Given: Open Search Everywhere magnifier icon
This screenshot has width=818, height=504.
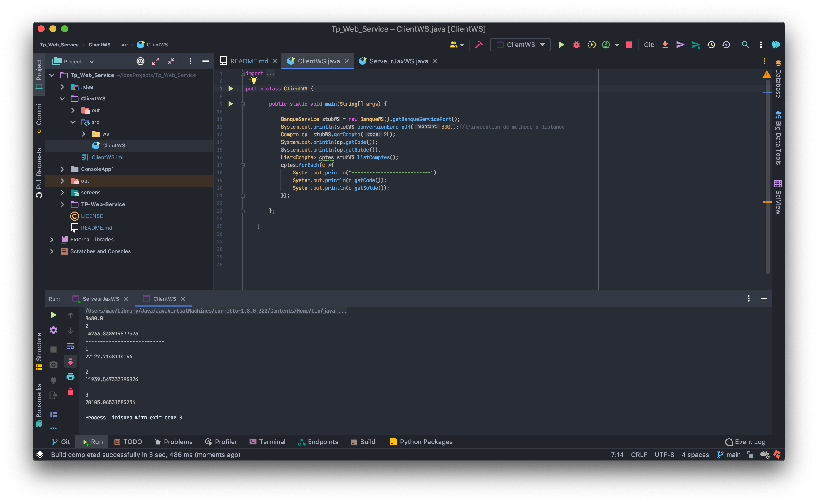Looking at the screenshot, I should click(x=745, y=45).
